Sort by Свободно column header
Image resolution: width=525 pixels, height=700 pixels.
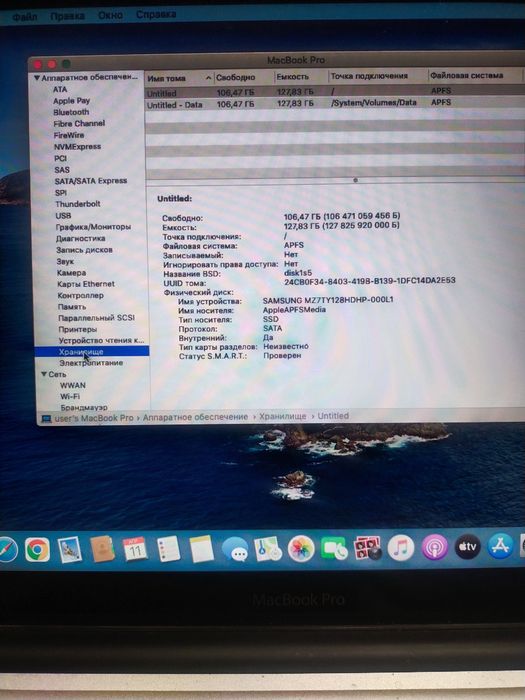click(x=244, y=77)
